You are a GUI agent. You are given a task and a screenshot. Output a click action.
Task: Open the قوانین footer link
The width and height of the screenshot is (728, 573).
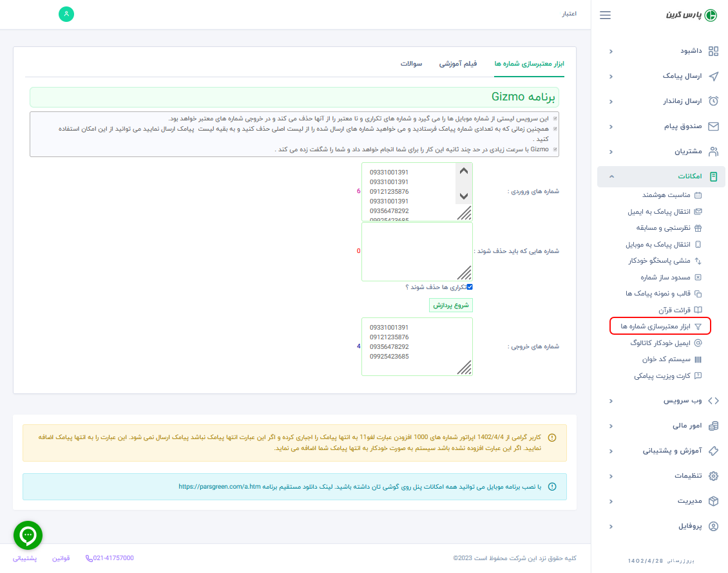pyautogui.click(x=61, y=558)
